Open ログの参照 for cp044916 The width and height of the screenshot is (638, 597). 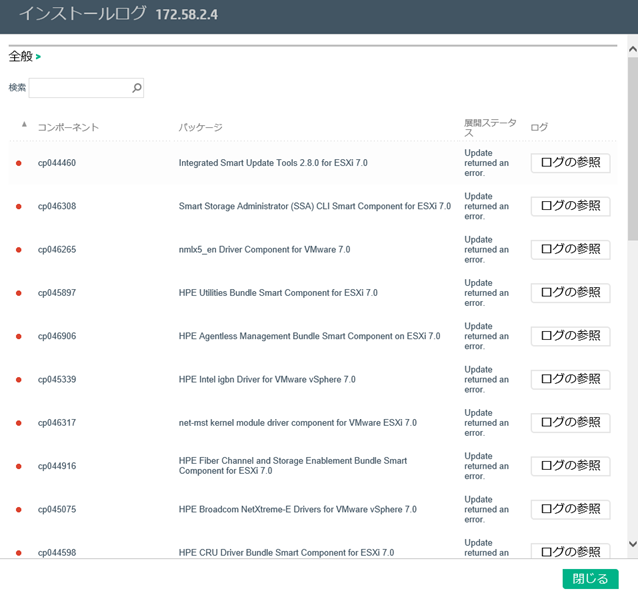pos(570,466)
